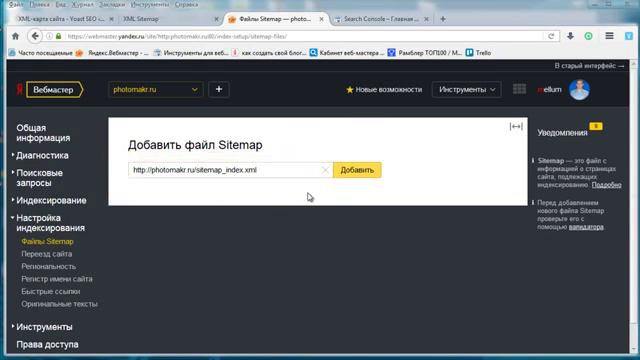Image resolution: width=640 pixels, height=360 pixels.
Task: Open the Закладки menu
Action: pyautogui.click(x=112, y=4)
